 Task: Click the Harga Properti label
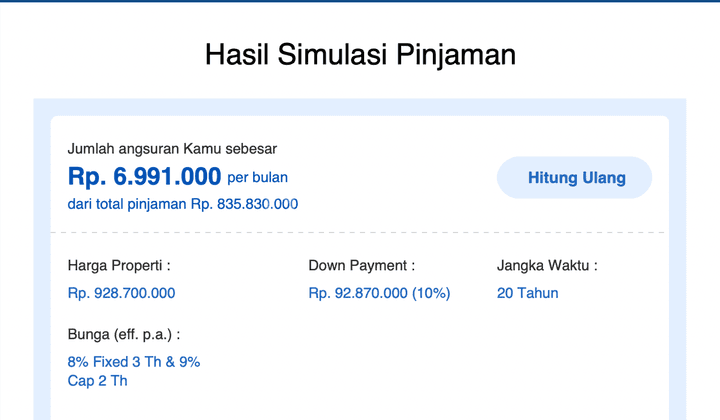(x=119, y=265)
